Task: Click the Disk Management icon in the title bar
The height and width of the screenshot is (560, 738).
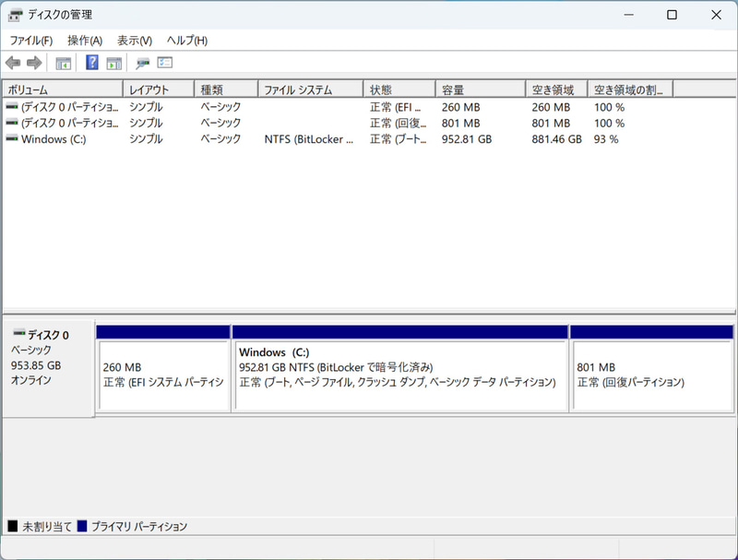Action: [x=15, y=15]
